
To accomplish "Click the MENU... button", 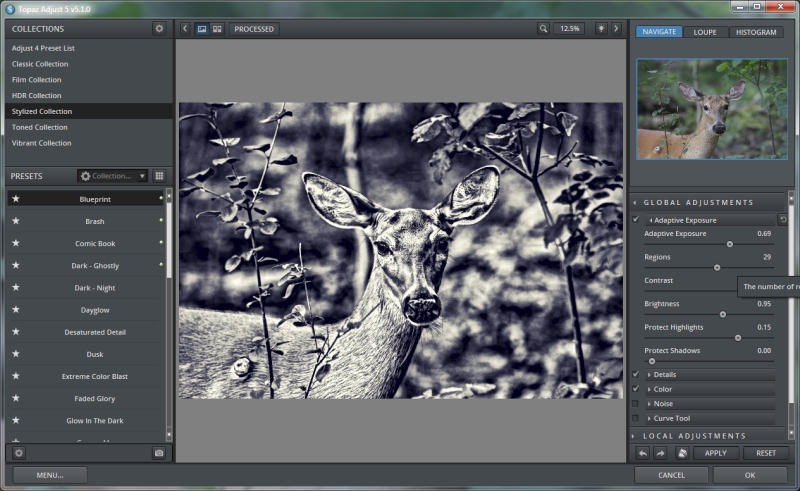I will [49, 475].
